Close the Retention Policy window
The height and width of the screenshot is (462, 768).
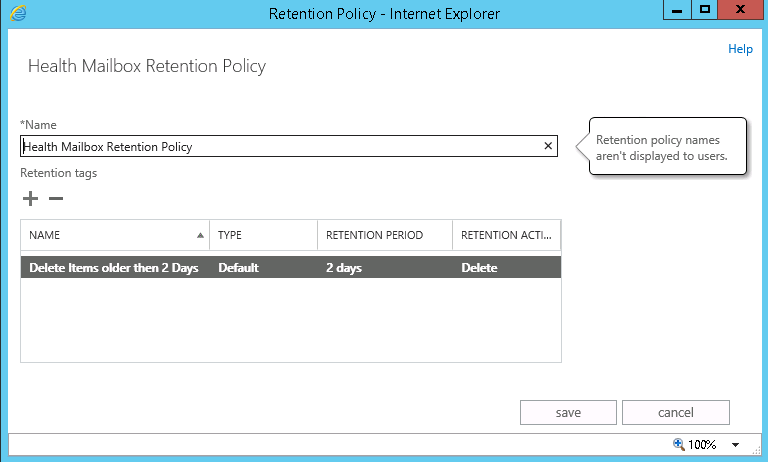pos(740,10)
